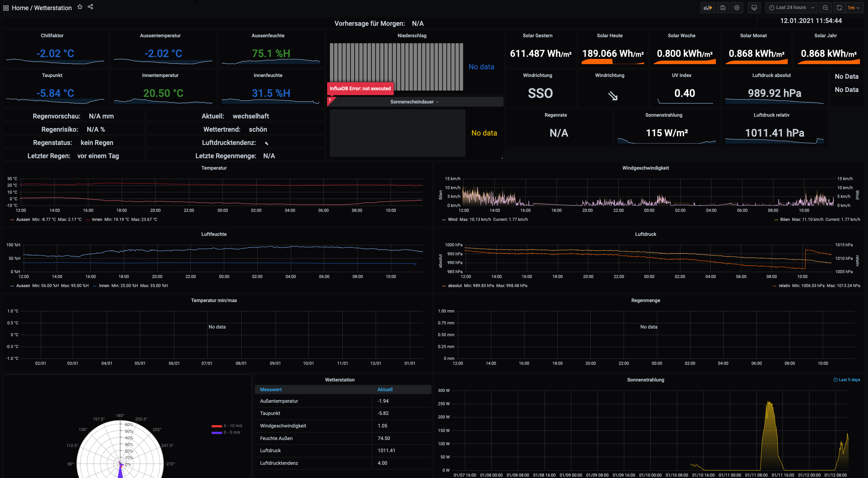Share the Wetterstation dashboard
868x478 pixels.
click(x=90, y=7)
